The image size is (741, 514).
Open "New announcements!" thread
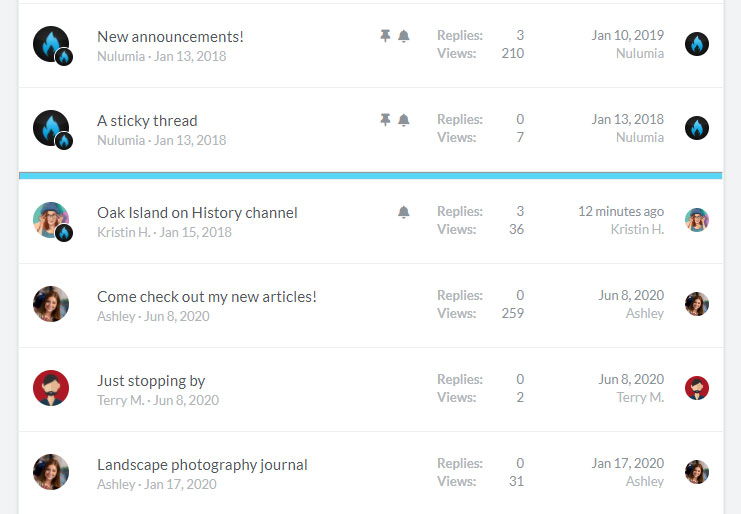[x=170, y=37]
